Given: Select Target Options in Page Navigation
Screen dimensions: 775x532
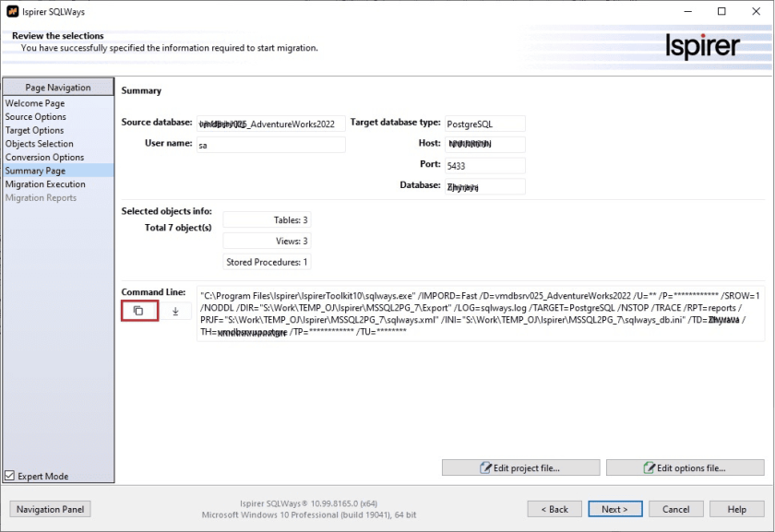Looking at the screenshot, I should [x=35, y=131].
